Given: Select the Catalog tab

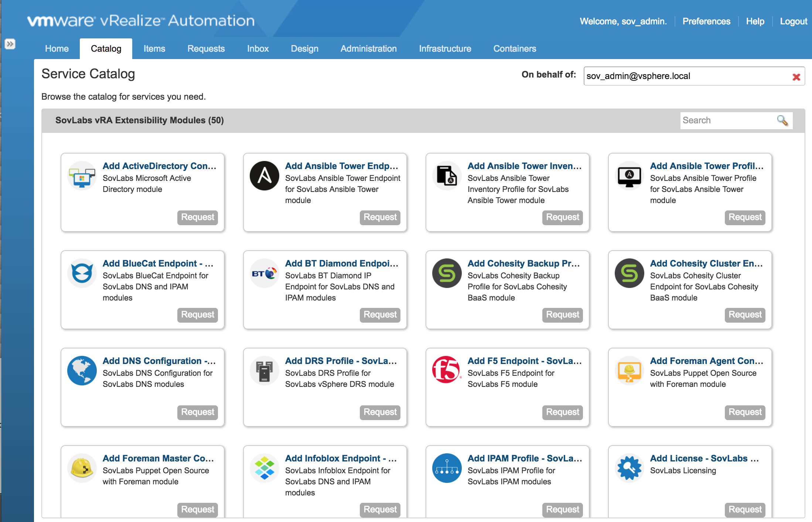Looking at the screenshot, I should [106, 49].
